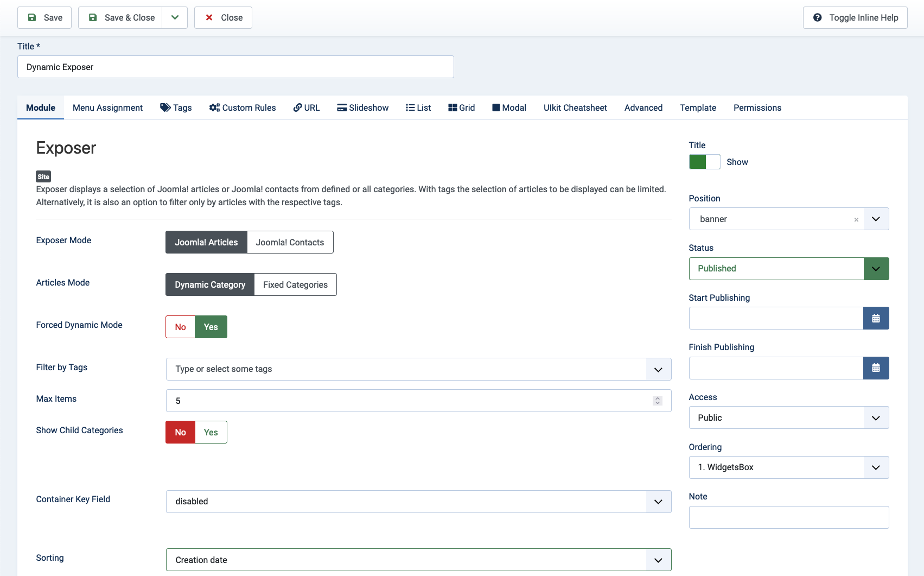This screenshot has width=924, height=576.
Task: Open the Modal tab
Action: [x=509, y=107]
